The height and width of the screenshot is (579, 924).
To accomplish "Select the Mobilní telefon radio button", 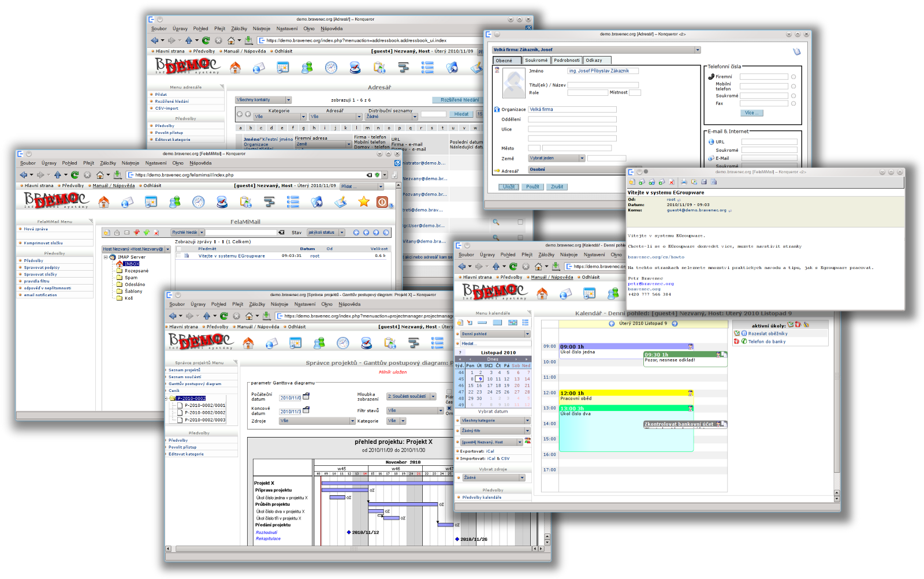I will pos(793,86).
